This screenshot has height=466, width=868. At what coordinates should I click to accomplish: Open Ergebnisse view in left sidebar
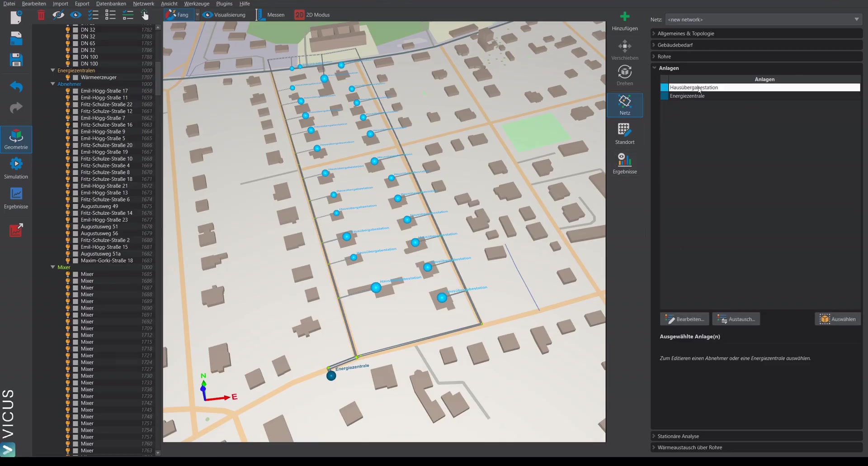pos(16,198)
